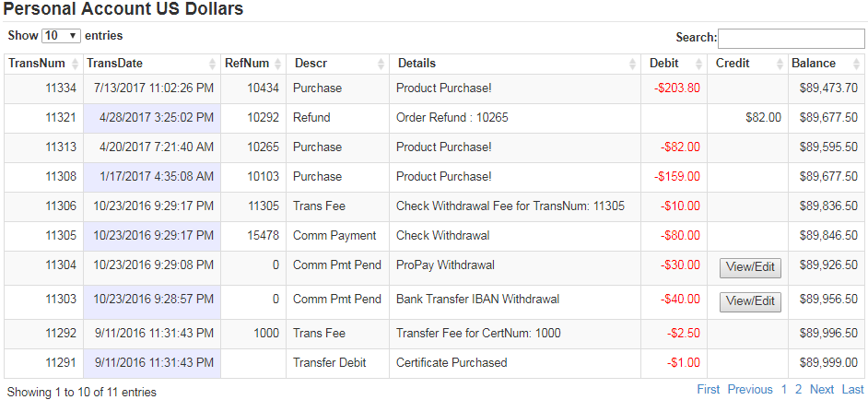This screenshot has width=868, height=400.
Task: Select the Order Refund : 10265 row
Action: (x=434, y=118)
